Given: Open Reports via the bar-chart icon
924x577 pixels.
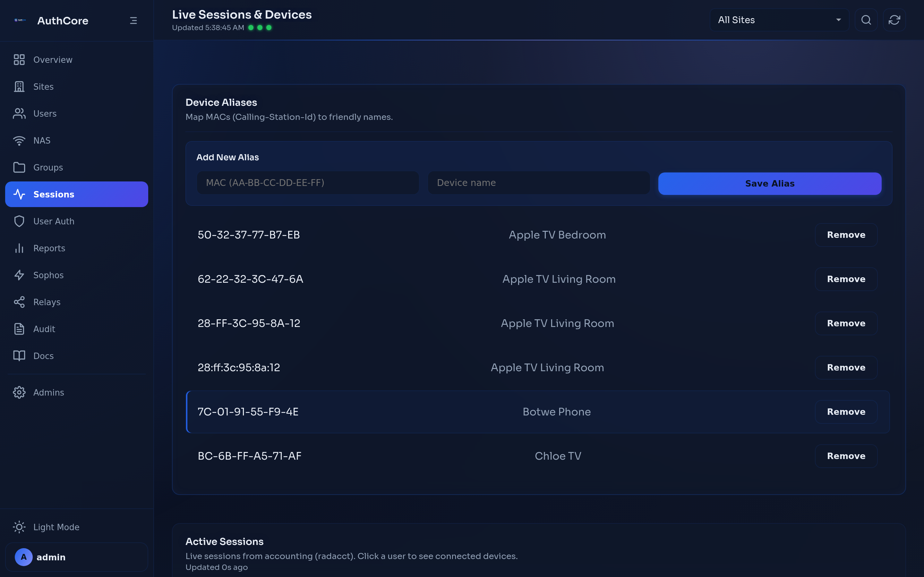Looking at the screenshot, I should 19,248.
